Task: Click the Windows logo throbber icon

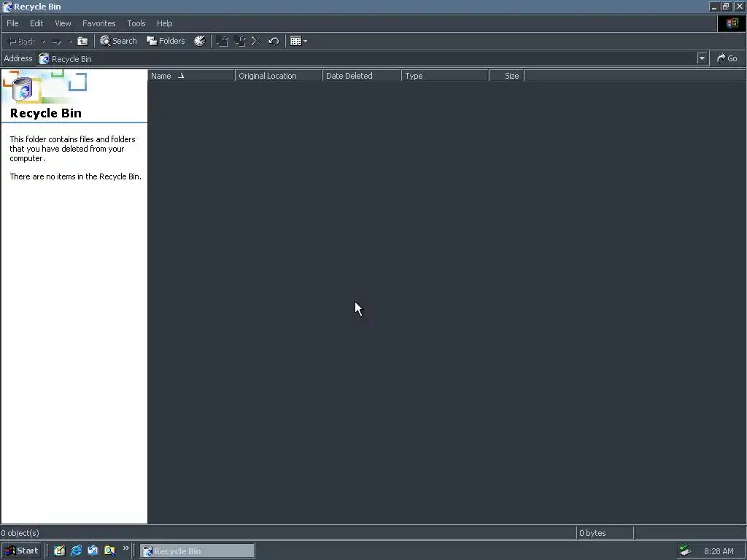Action: 732,23
